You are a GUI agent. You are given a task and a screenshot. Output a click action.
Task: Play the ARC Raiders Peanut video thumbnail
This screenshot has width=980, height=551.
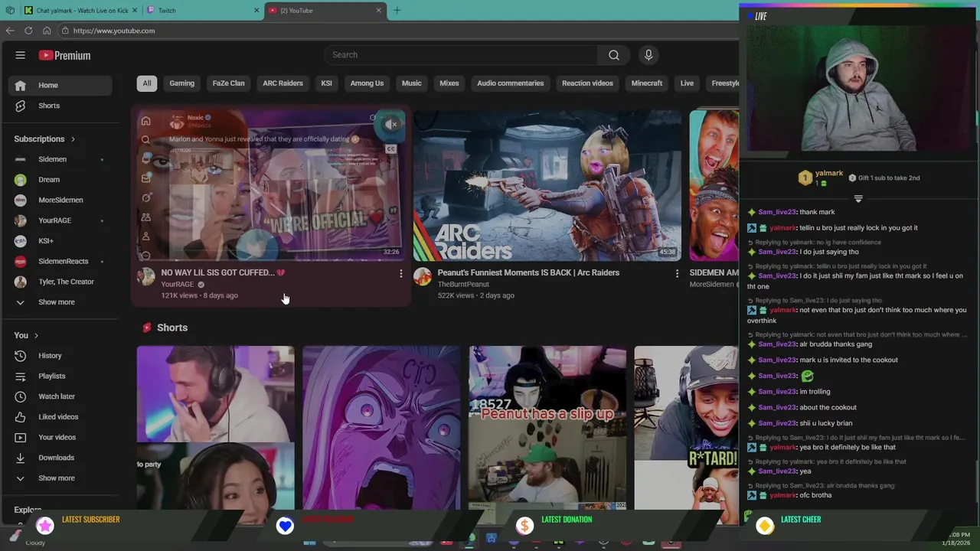coord(547,185)
